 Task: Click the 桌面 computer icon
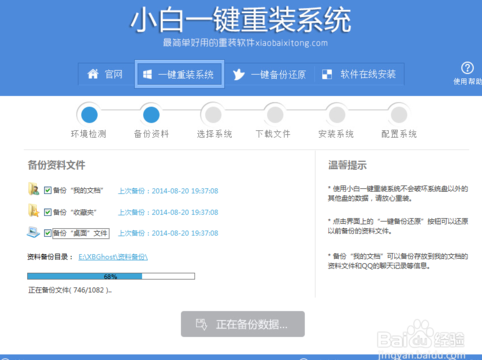(x=33, y=232)
